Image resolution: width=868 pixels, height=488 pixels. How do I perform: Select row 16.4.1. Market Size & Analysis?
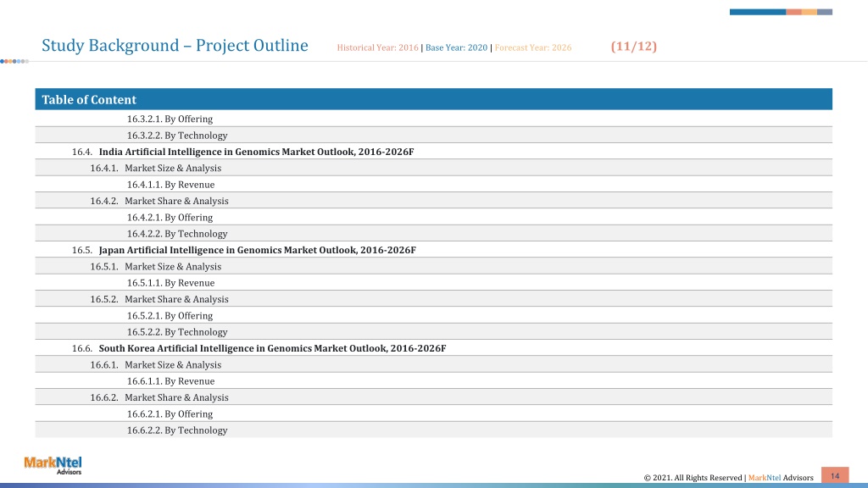[433, 168]
